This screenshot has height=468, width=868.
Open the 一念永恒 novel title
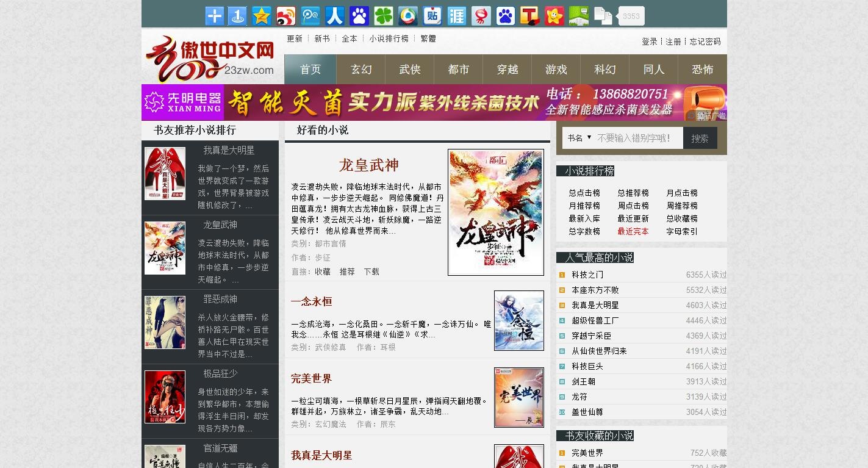312,301
